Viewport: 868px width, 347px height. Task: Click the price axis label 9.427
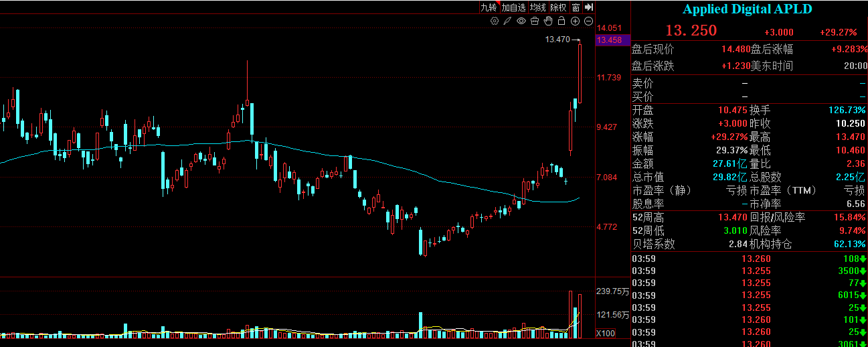tap(608, 127)
